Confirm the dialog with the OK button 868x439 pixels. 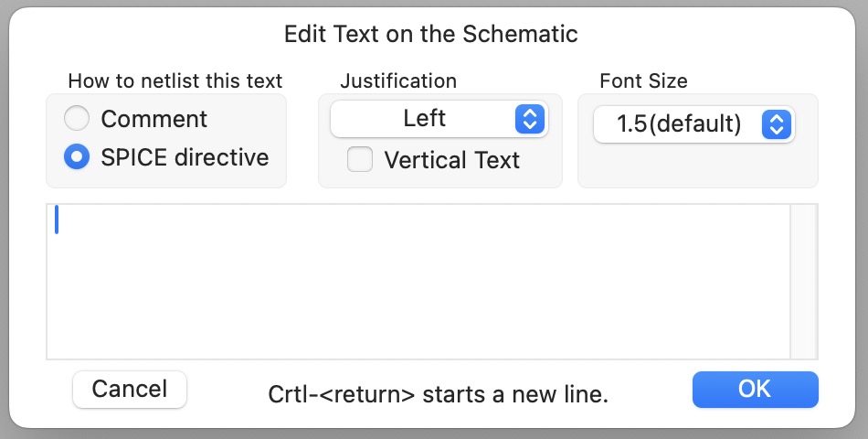[755, 389]
